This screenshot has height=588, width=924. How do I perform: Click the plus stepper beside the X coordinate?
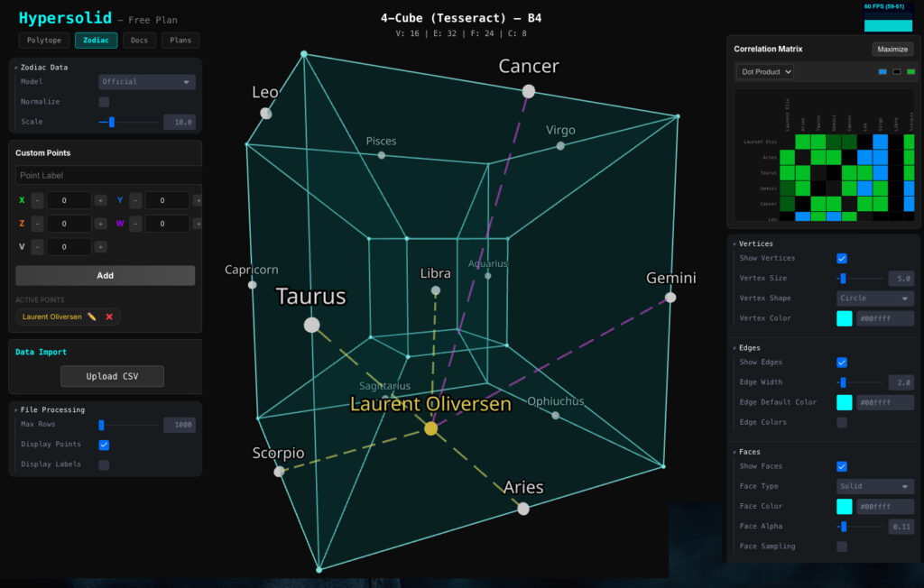pos(100,200)
